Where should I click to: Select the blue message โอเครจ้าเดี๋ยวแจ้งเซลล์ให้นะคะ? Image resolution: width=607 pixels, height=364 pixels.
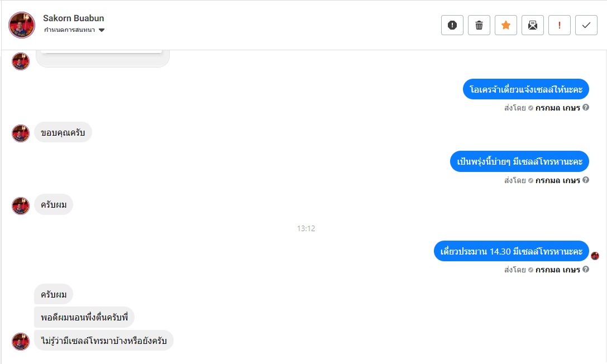(x=525, y=89)
